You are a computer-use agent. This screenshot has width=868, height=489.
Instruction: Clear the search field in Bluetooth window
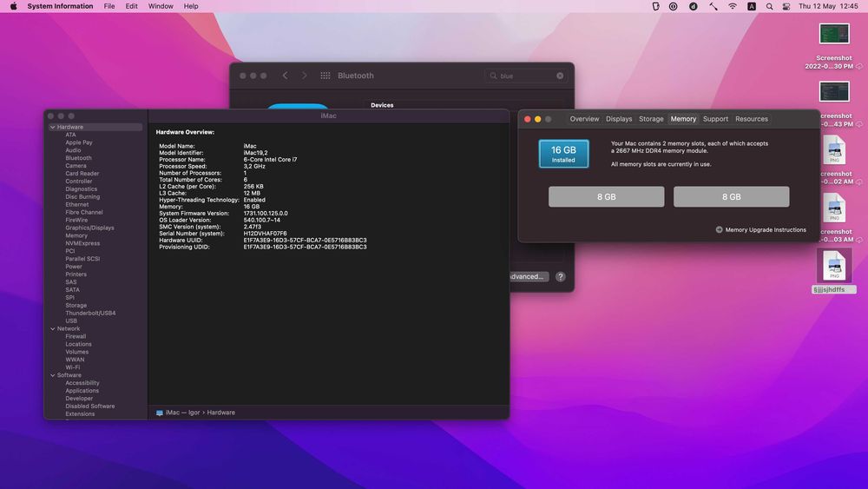(x=560, y=76)
